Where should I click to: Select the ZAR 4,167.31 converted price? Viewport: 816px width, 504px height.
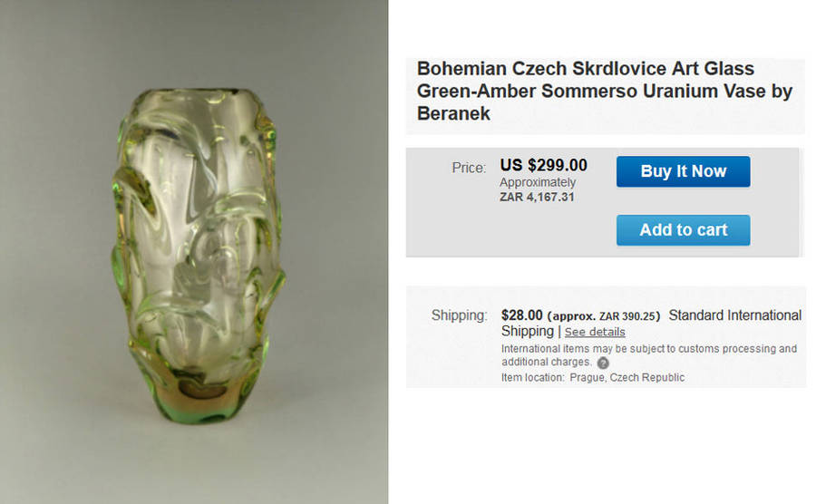[537, 197]
